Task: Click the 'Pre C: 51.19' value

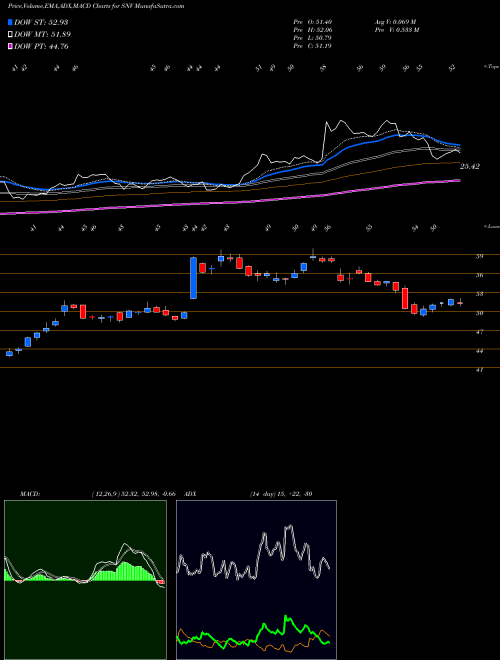Action: click(x=313, y=46)
